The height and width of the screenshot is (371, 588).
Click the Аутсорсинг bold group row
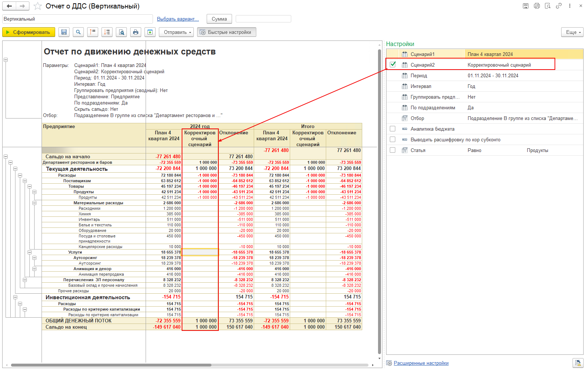pyautogui.click(x=85, y=258)
